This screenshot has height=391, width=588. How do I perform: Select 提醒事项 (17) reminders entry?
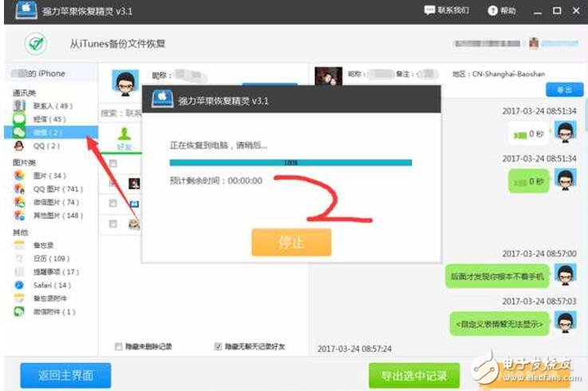point(57,271)
